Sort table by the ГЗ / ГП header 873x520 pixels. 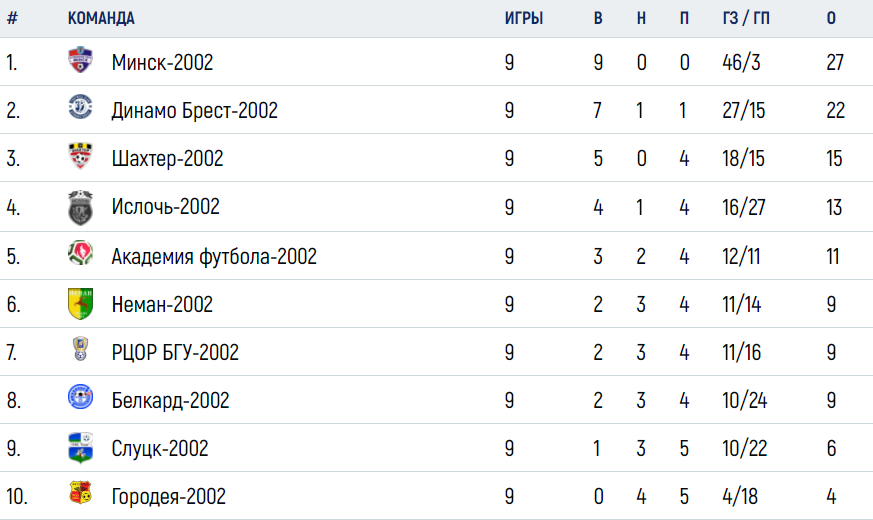(746, 18)
